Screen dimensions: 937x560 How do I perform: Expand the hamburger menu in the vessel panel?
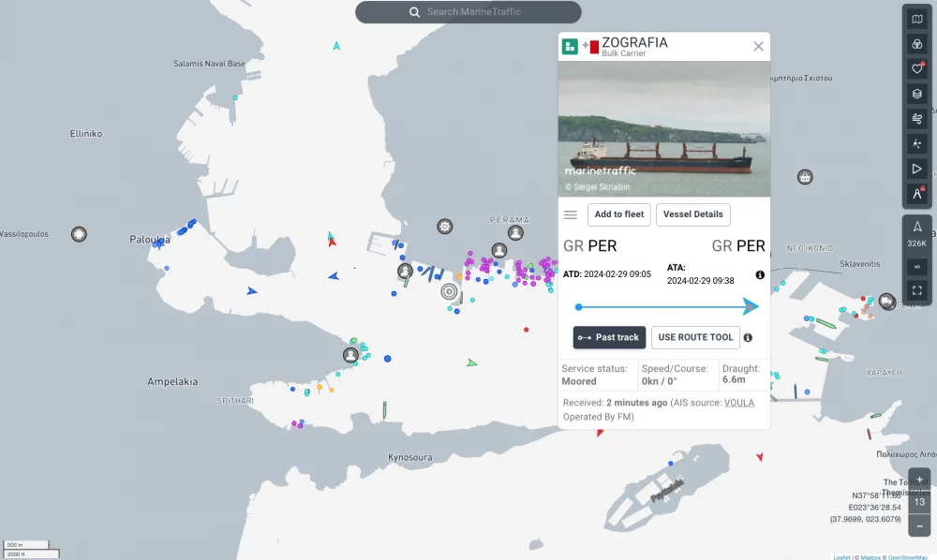(571, 214)
